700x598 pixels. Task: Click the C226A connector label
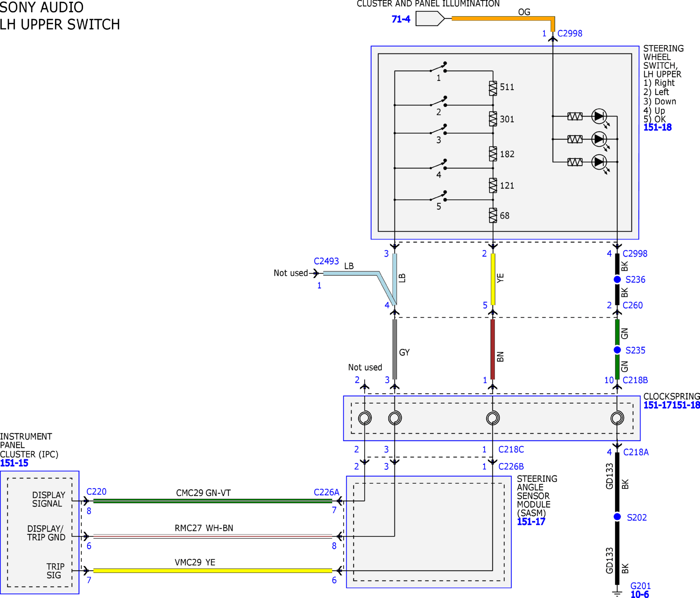326,492
